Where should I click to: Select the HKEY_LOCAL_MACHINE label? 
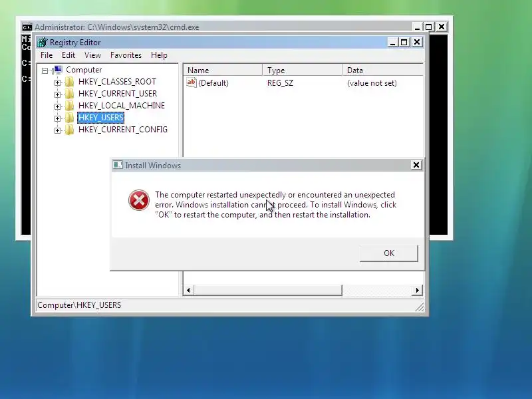(122, 106)
